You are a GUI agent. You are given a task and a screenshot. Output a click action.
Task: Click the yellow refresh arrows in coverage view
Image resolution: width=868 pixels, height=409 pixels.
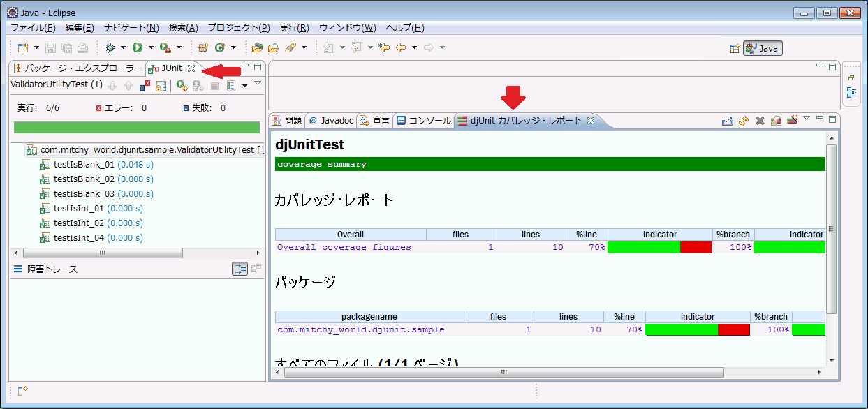744,121
